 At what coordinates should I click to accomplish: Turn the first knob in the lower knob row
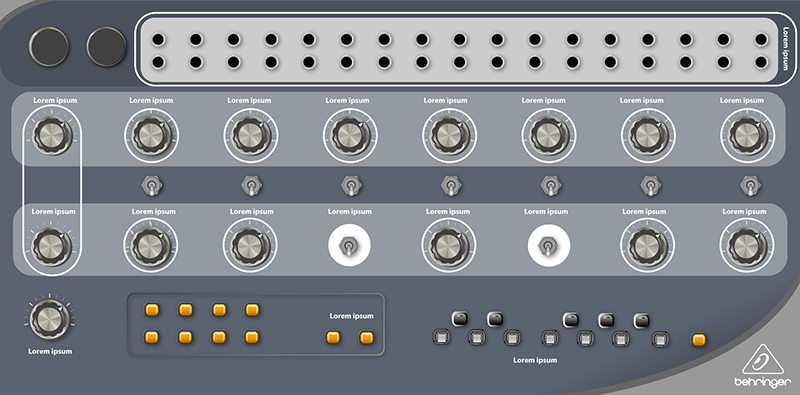coord(52,246)
